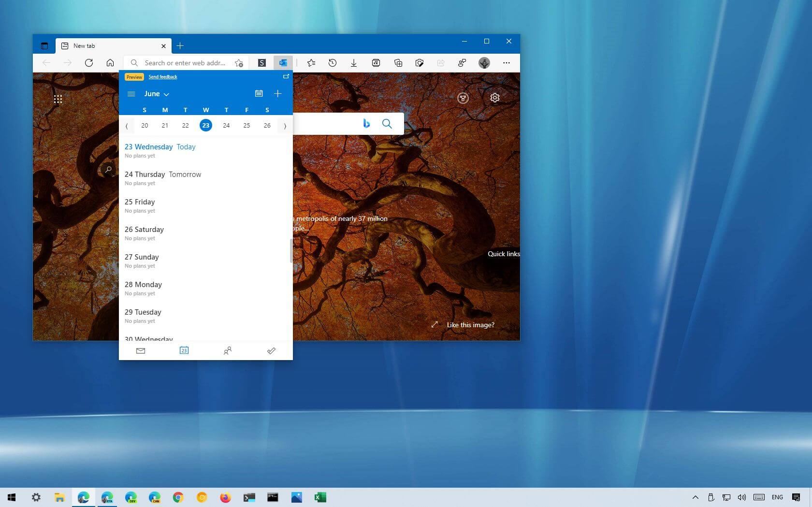
Task: Open the Favorites star icon
Action: 311,63
